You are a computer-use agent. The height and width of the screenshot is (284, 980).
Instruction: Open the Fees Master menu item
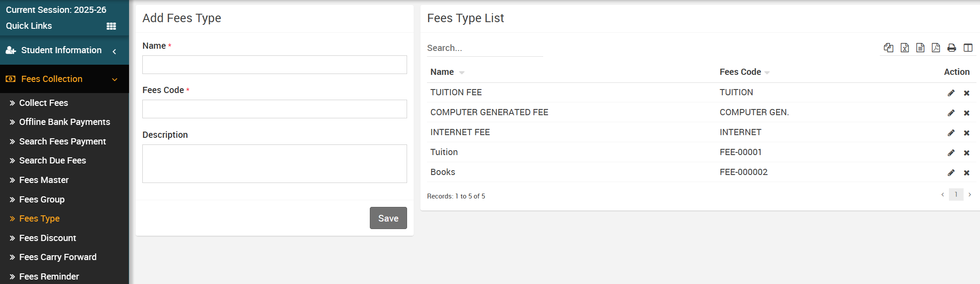click(x=44, y=180)
